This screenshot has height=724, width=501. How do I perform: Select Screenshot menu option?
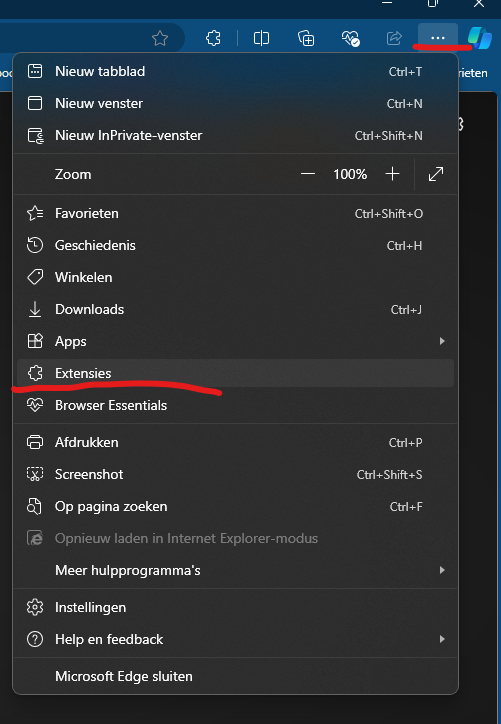(x=235, y=474)
